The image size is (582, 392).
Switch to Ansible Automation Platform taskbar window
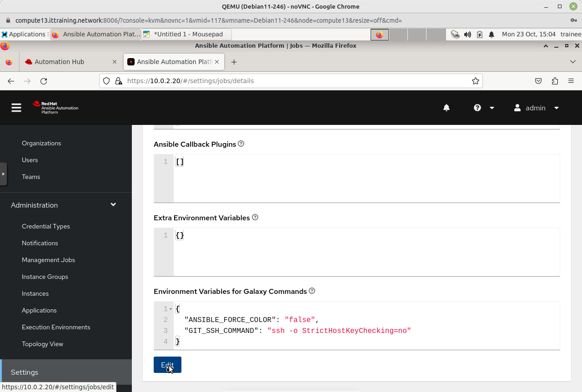click(95, 34)
